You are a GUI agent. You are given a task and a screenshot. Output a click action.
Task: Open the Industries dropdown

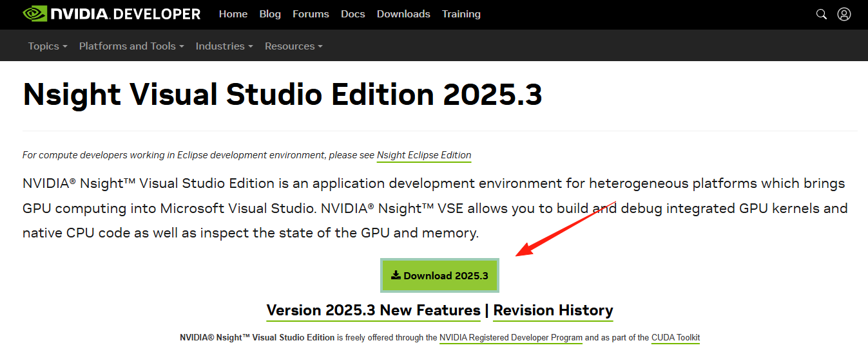point(224,46)
